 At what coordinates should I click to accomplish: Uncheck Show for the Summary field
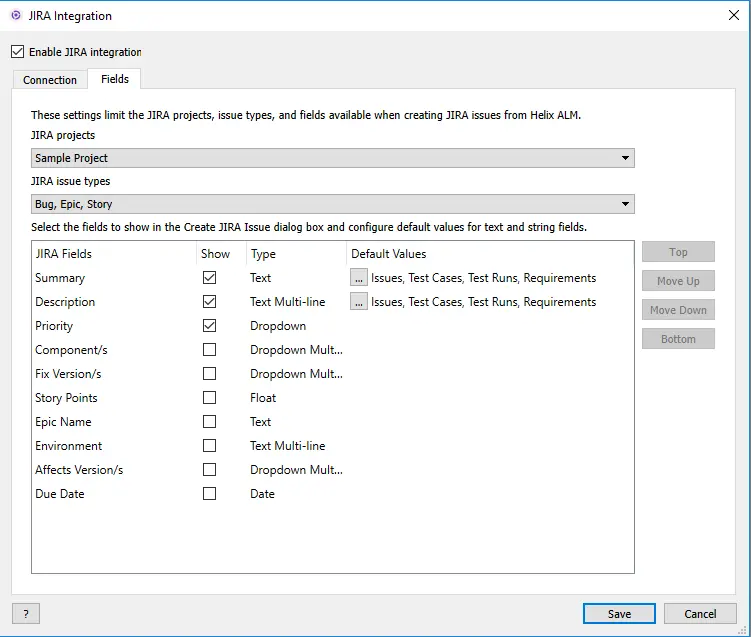[x=209, y=278]
